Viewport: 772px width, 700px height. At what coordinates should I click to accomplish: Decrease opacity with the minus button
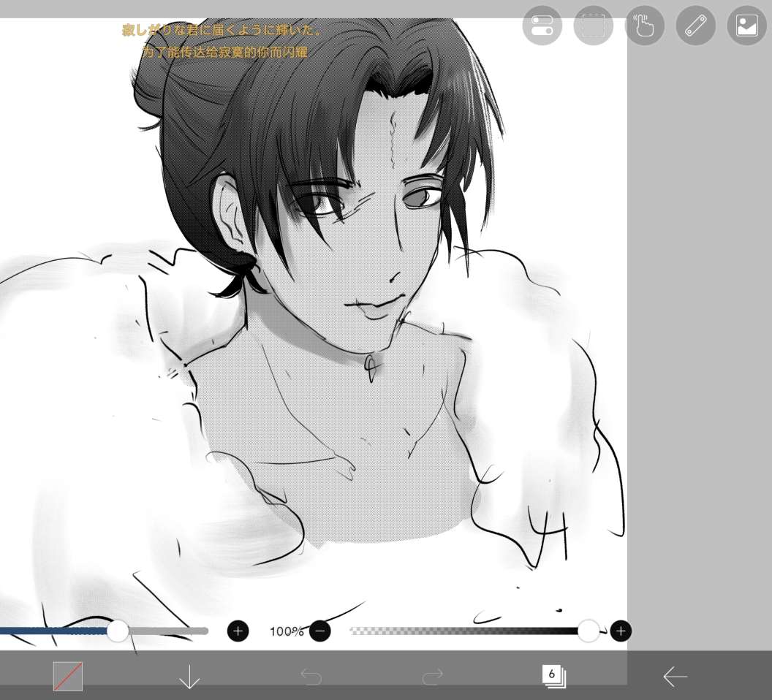(x=319, y=631)
